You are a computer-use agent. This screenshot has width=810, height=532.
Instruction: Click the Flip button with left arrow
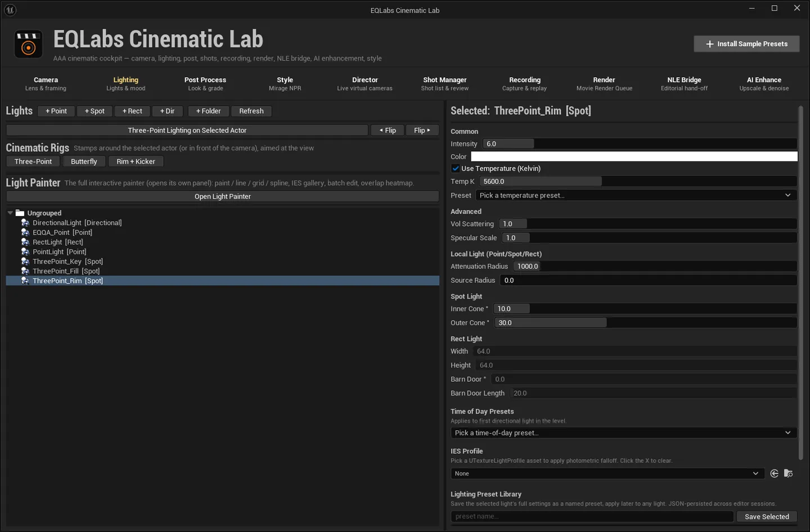tap(388, 130)
